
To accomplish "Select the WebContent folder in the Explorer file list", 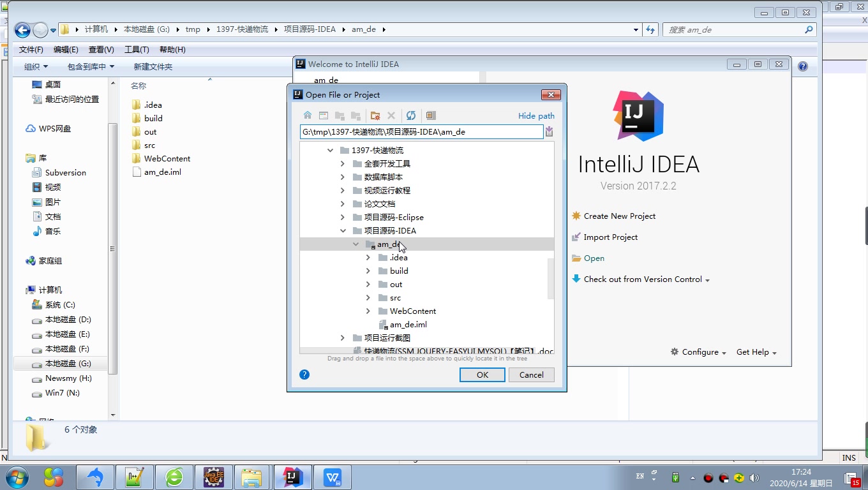I will 167,158.
